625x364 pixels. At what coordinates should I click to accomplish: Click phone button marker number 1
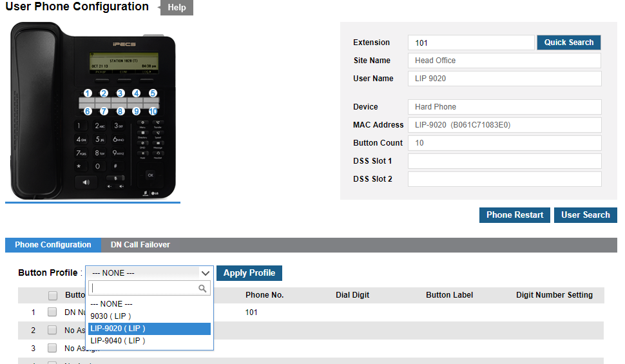coord(88,93)
